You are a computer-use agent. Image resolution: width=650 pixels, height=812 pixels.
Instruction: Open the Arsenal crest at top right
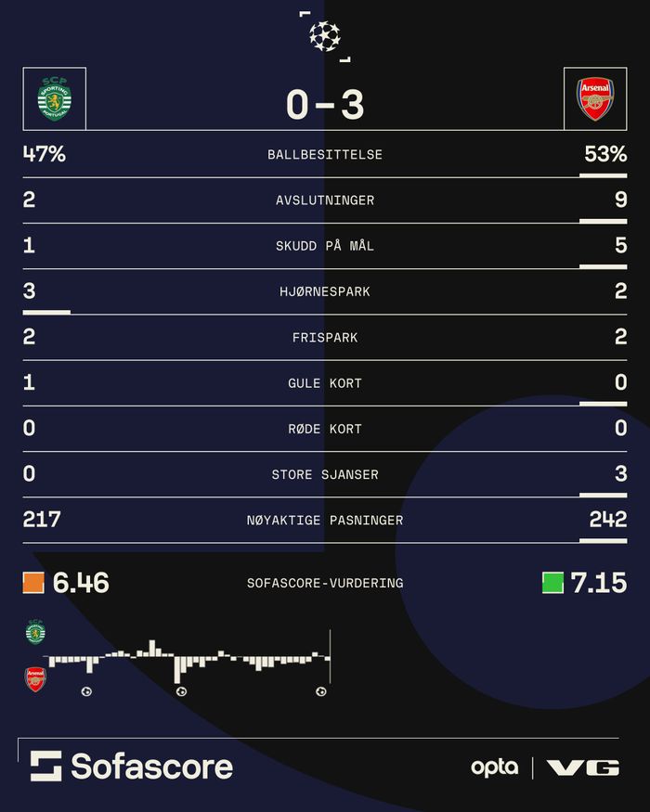595,98
